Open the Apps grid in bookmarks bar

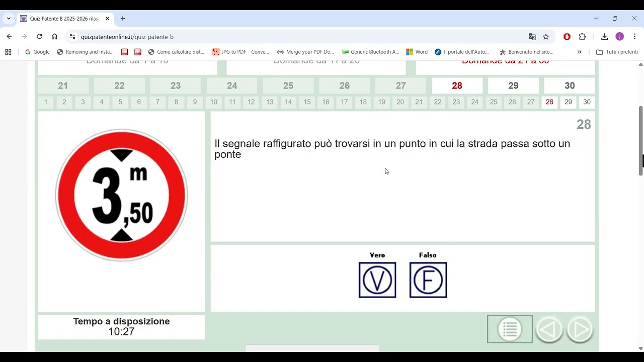tap(8, 52)
